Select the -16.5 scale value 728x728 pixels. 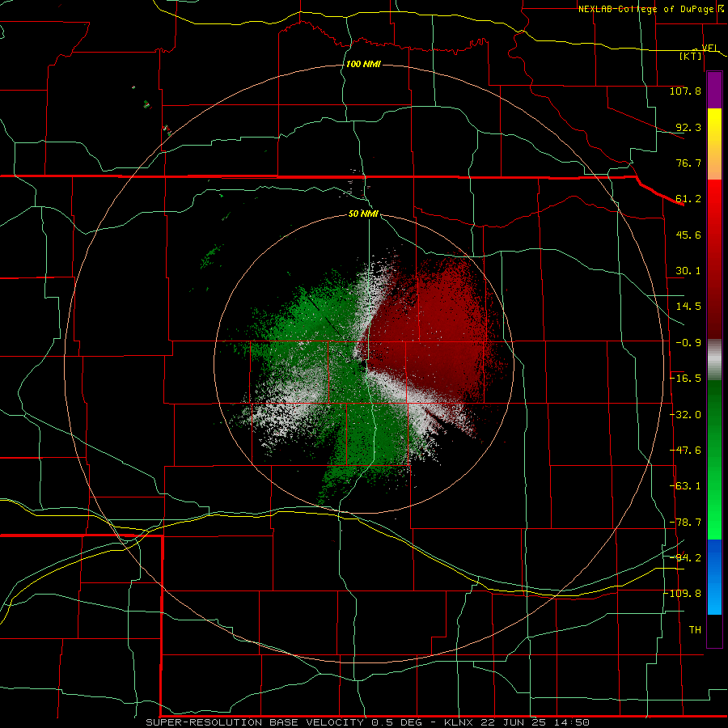click(685, 379)
